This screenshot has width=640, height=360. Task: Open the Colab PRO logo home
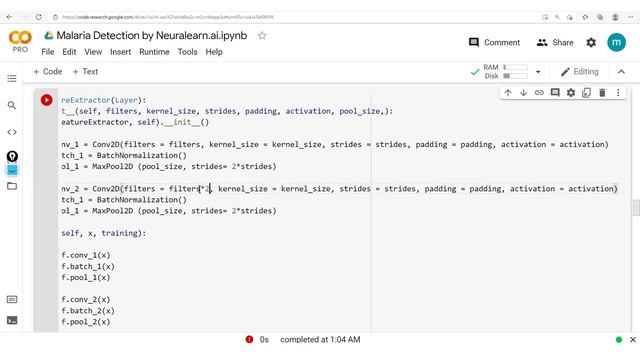(x=20, y=41)
